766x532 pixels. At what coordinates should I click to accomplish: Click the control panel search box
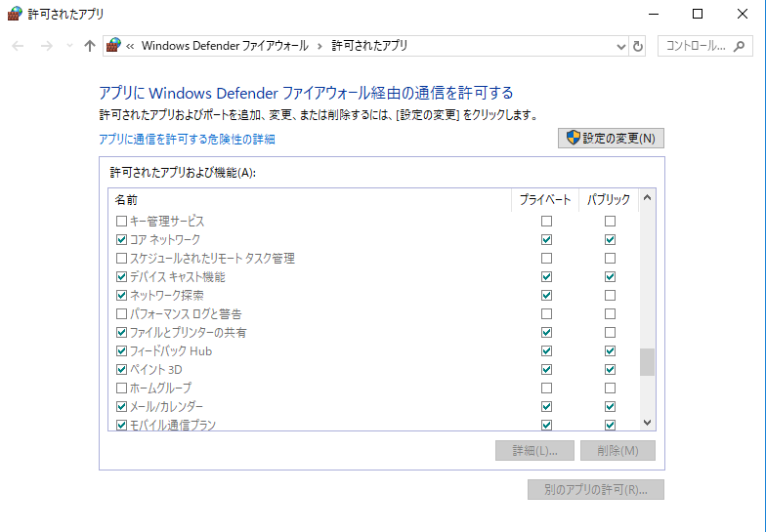coord(705,46)
